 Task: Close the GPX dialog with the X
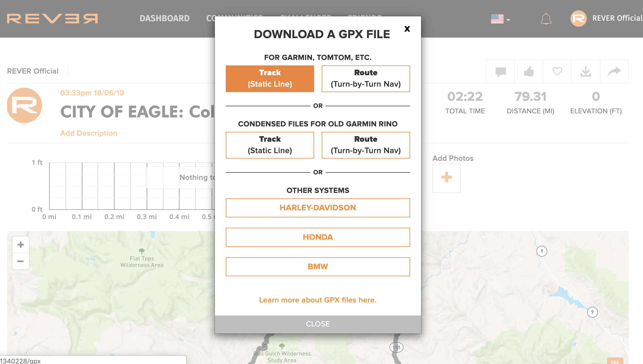pyautogui.click(x=407, y=29)
